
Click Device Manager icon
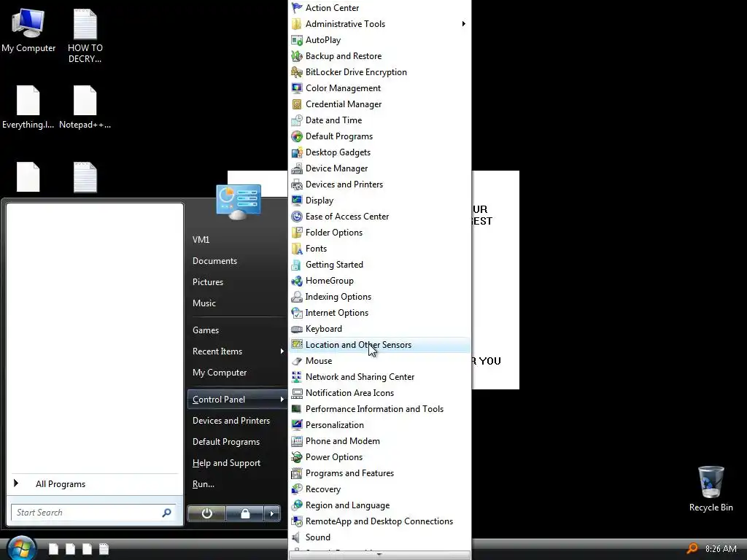(x=297, y=168)
